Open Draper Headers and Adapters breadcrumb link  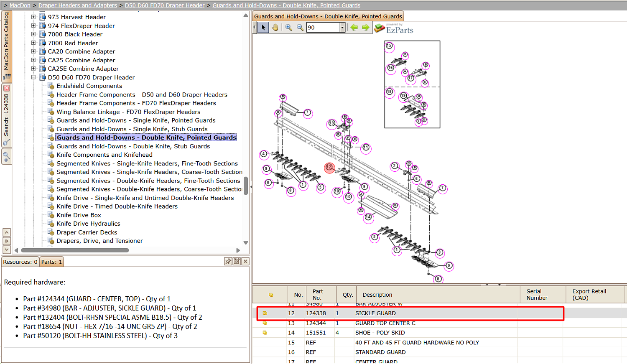pyautogui.click(x=78, y=5)
